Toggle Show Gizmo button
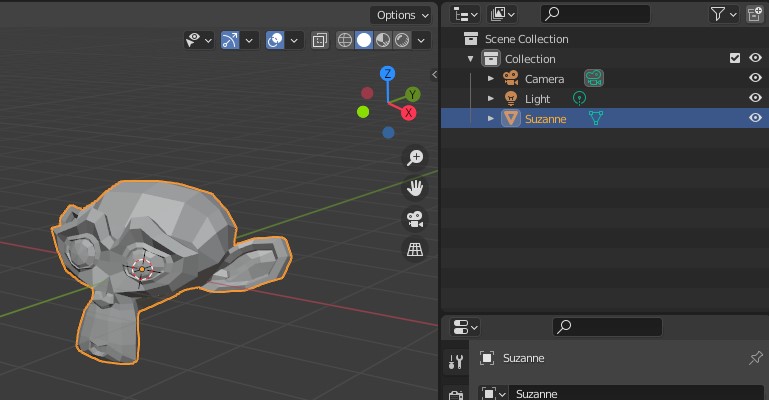Viewport: 769px width, 400px height. point(230,40)
